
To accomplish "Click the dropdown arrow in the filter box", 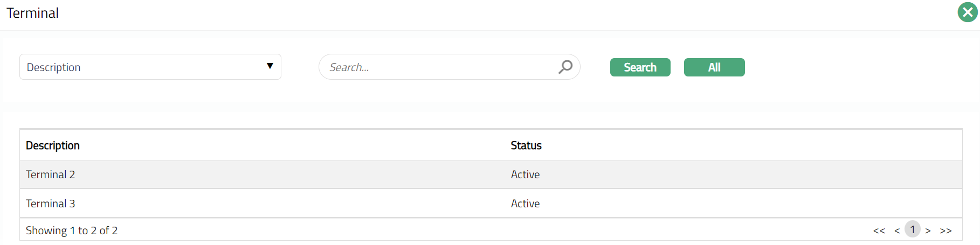I will 270,66.
